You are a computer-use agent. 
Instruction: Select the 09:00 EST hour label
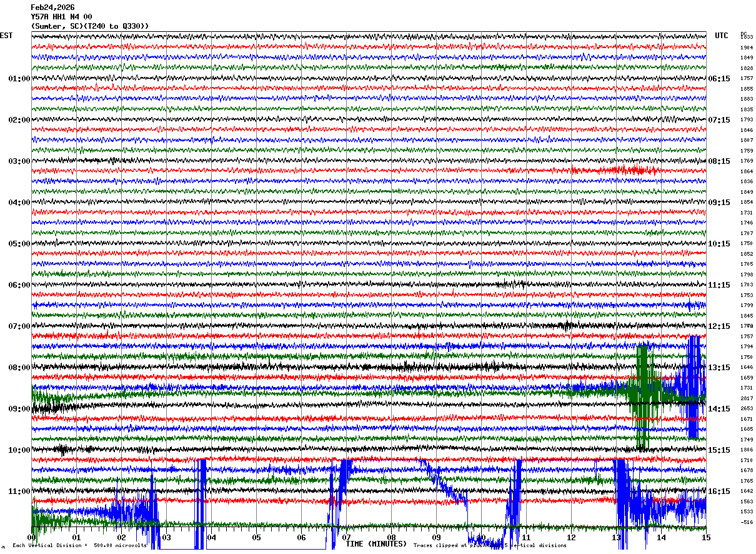(x=19, y=409)
